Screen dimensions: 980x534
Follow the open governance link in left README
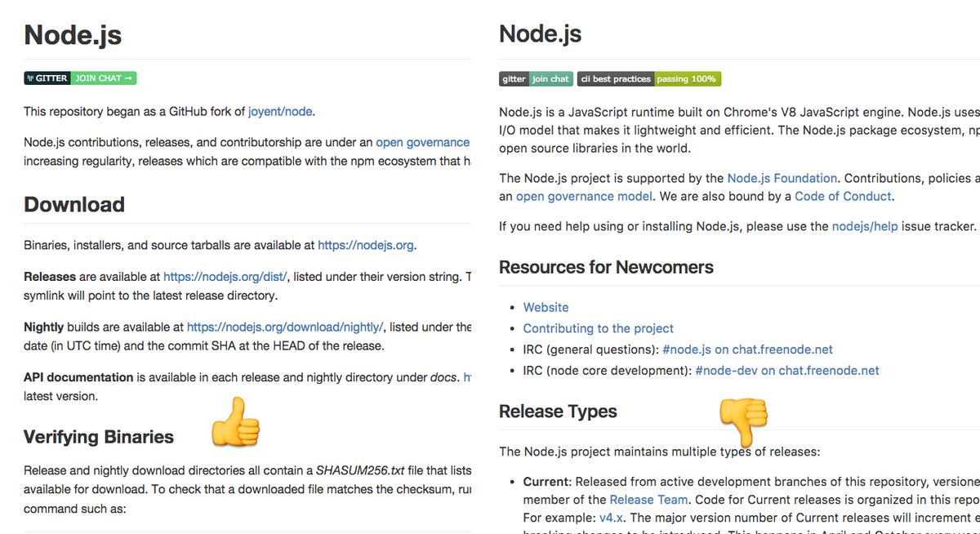coord(422,142)
